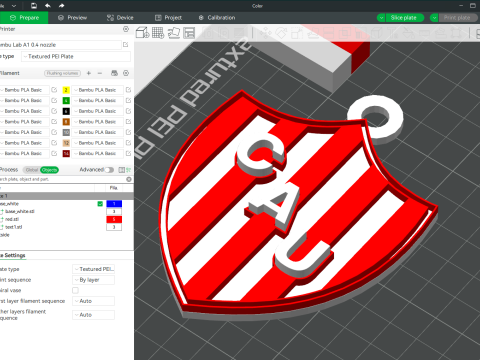Add a filament with plus icon
The image size is (480, 360).
(x=89, y=73)
